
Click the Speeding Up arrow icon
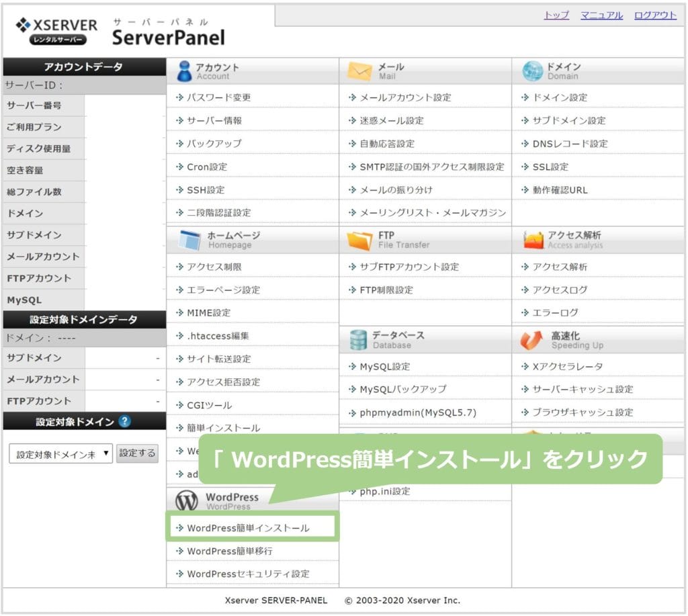click(x=531, y=340)
